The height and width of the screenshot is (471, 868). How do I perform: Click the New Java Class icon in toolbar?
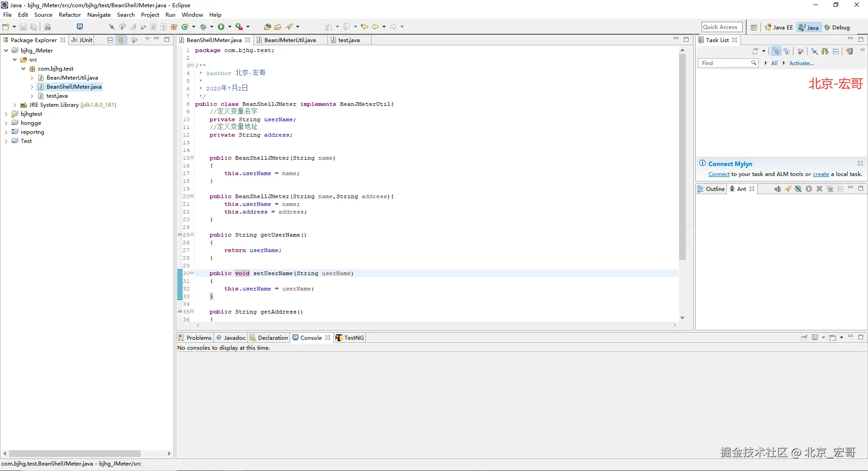click(x=185, y=27)
